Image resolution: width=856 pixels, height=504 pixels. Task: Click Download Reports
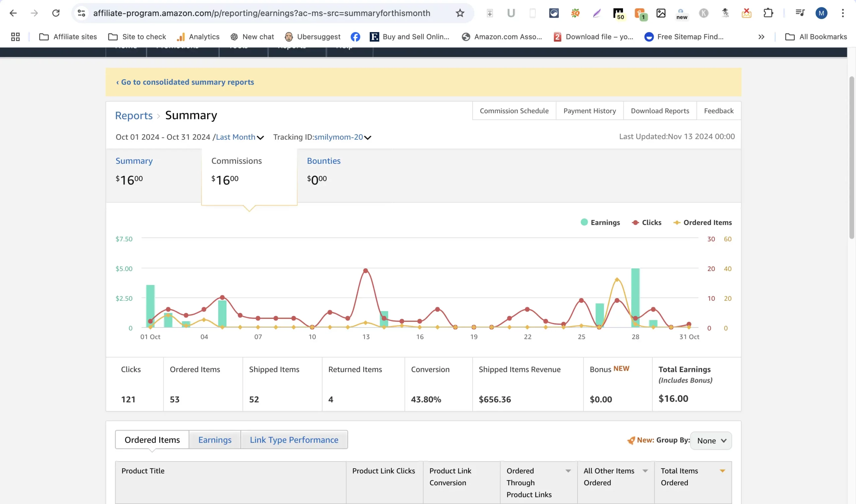coord(660,111)
